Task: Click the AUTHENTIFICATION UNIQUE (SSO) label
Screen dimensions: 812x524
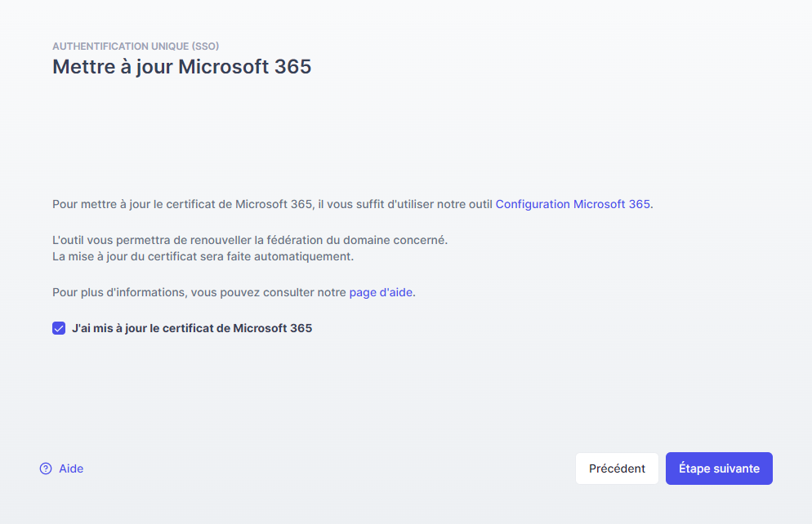Action: [136, 46]
